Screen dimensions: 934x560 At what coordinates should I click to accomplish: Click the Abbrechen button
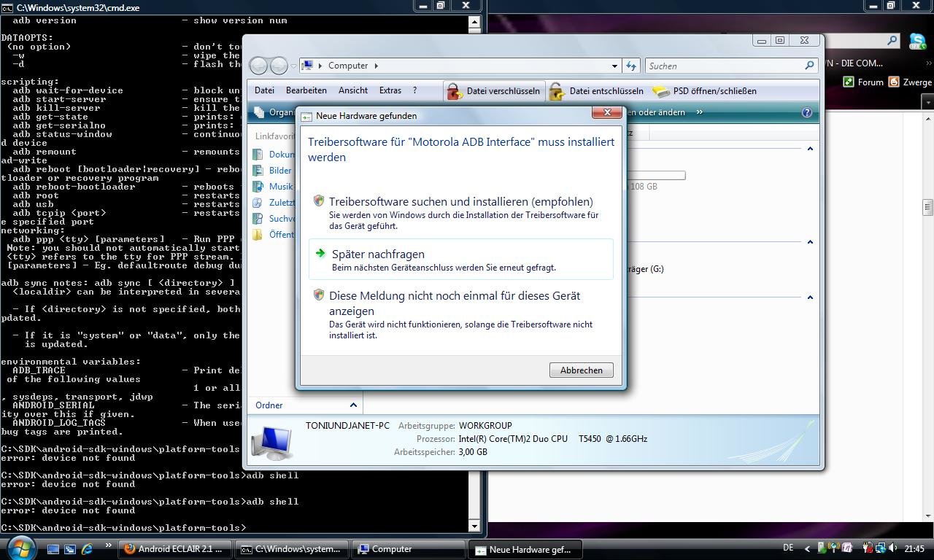581,370
